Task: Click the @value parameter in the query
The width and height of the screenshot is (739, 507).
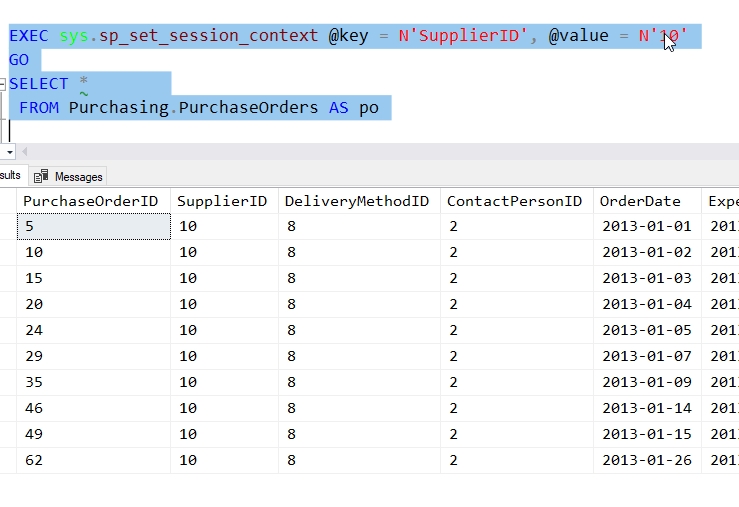Action: (578, 36)
